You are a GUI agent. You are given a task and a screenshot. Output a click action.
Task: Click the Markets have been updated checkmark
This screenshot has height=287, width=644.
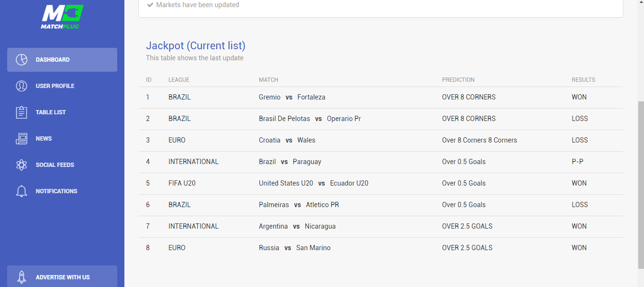pyautogui.click(x=150, y=5)
